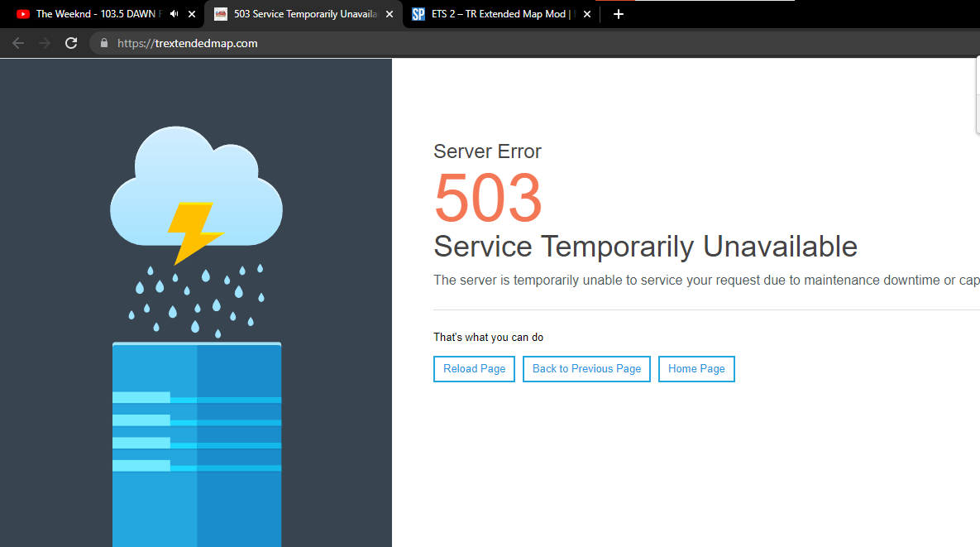Click the Service Temporarily Unavailable heading

pos(646,247)
